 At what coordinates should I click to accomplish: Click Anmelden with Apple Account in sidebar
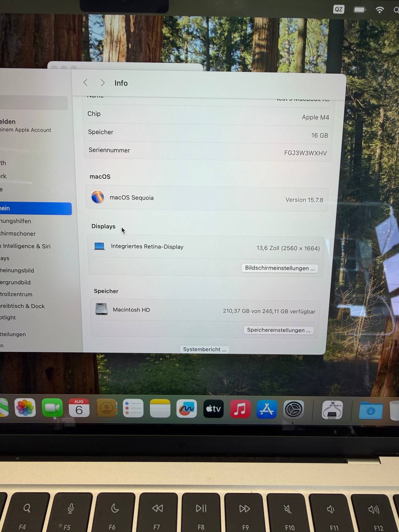point(26,126)
